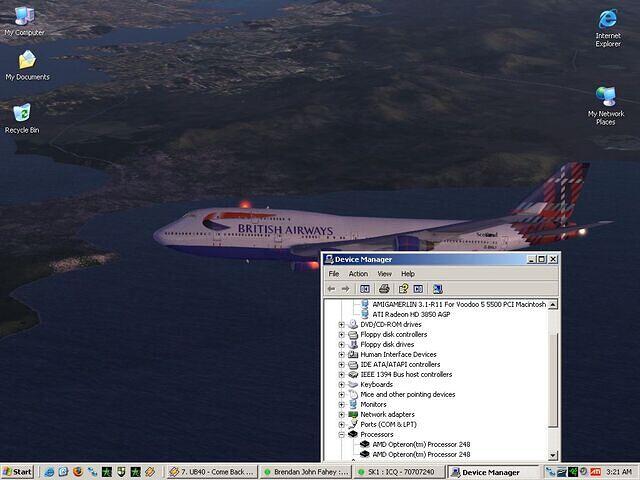This screenshot has width=640, height=480.
Task: Click the Print toolbar icon in Device Manager
Action: (x=384, y=289)
